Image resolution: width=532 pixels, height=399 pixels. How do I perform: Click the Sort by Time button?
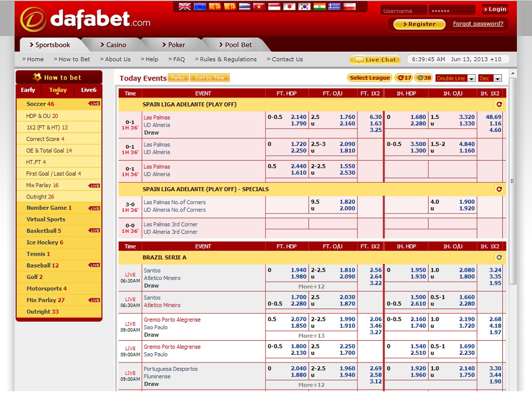pyautogui.click(x=210, y=78)
